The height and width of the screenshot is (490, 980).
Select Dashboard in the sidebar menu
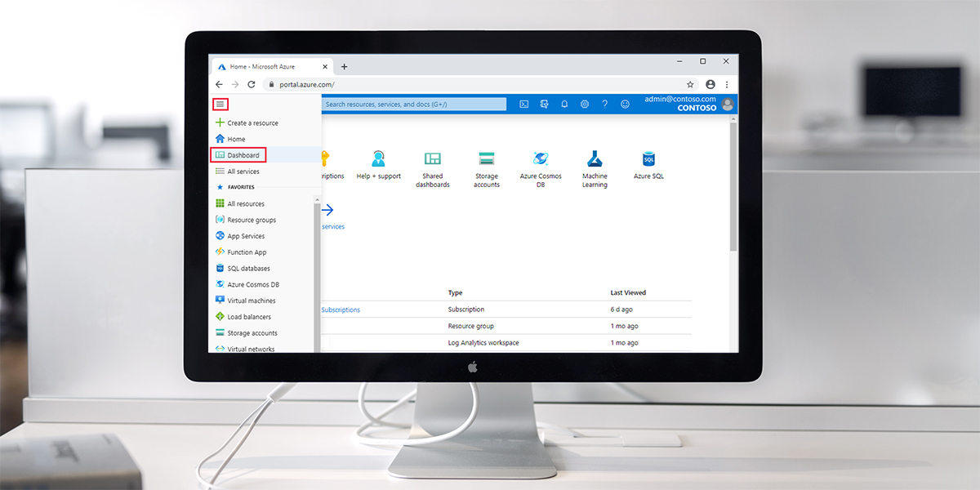coord(243,155)
